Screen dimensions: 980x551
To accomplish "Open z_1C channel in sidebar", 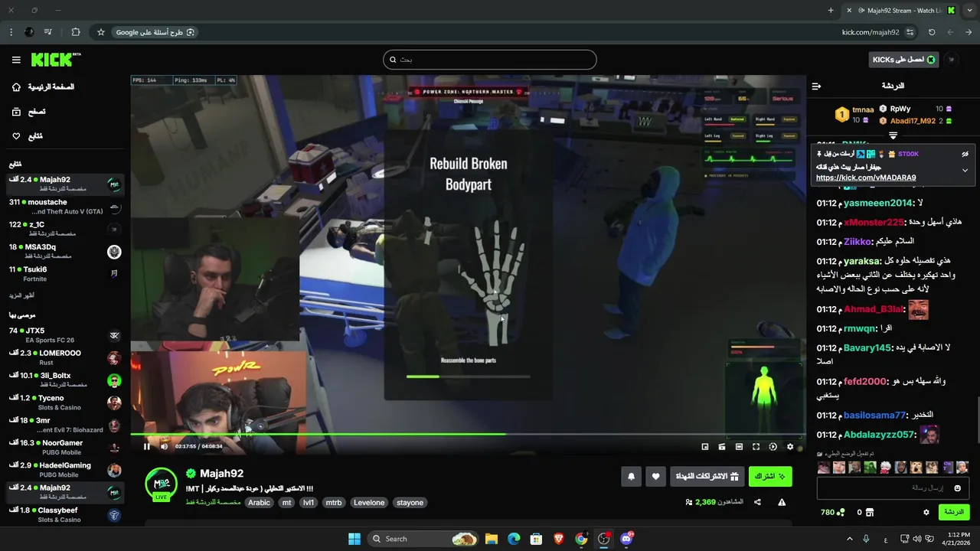I will click(x=64, y=229).
